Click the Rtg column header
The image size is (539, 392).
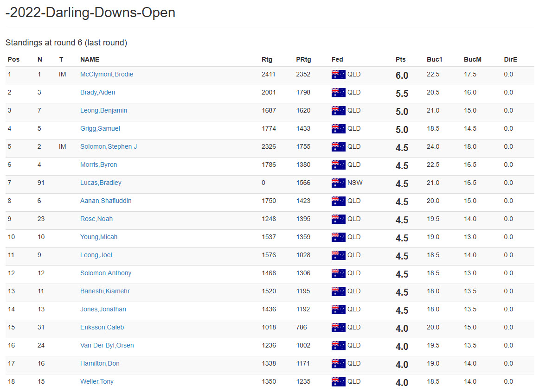coord(267,60)
